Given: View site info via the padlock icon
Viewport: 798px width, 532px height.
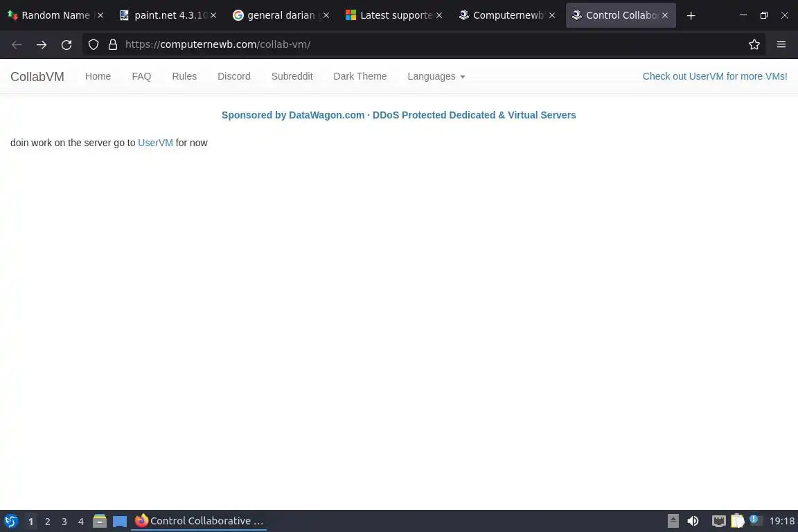Looking at the screenshot, I should point(113,45).
